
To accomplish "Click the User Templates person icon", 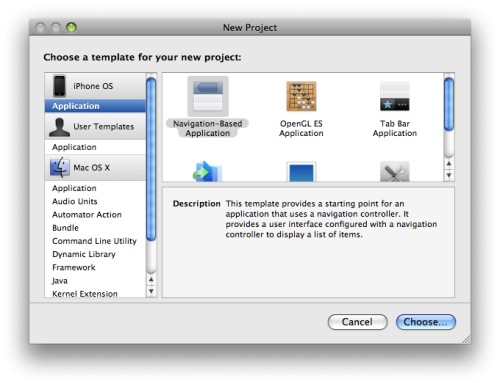I will point(59,127).
